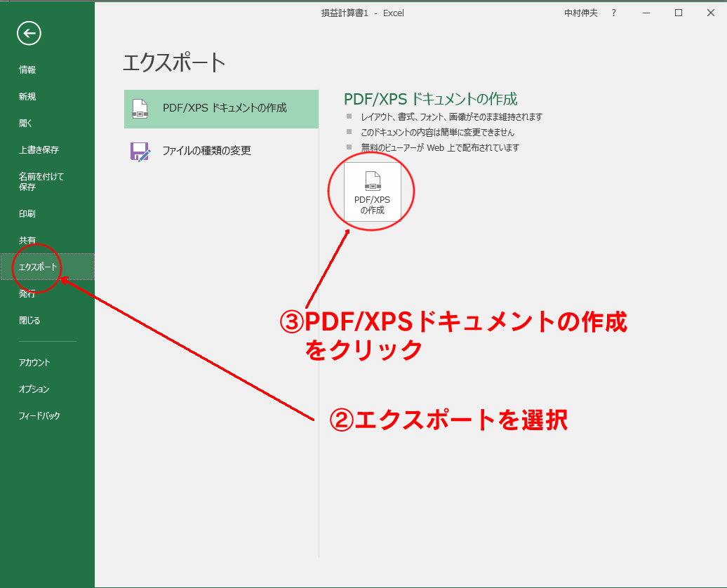Minimize the Excel window
This screenshot has width=727, height=588.
click(x=646, y=13)
